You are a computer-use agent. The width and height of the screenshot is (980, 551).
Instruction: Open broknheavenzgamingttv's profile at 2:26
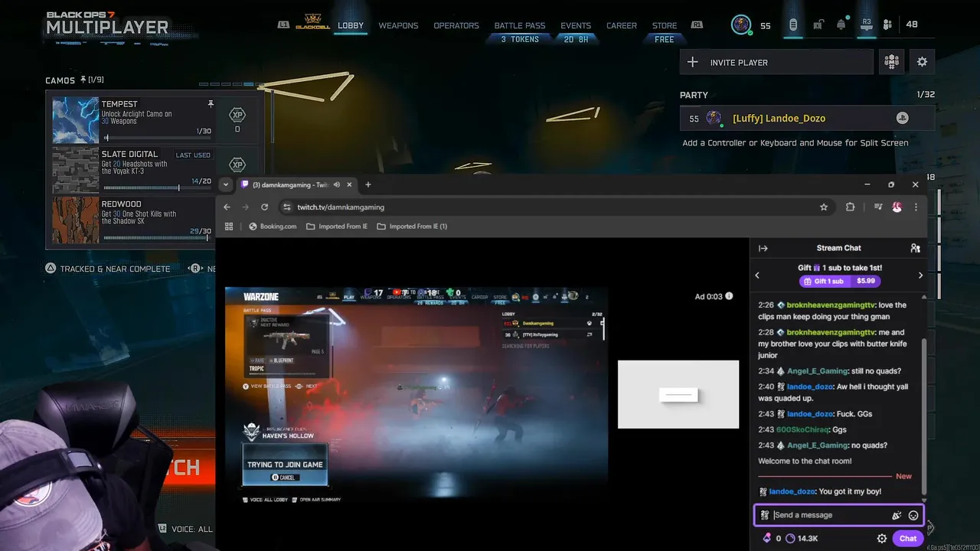[x=831, y=305]
